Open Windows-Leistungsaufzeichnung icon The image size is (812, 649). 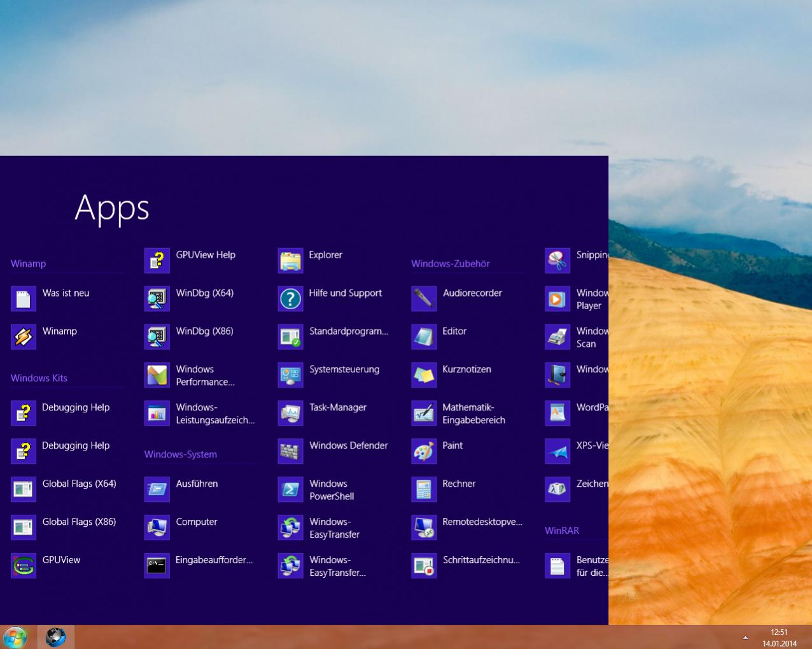pyautogui.click(x=157, y=413)
